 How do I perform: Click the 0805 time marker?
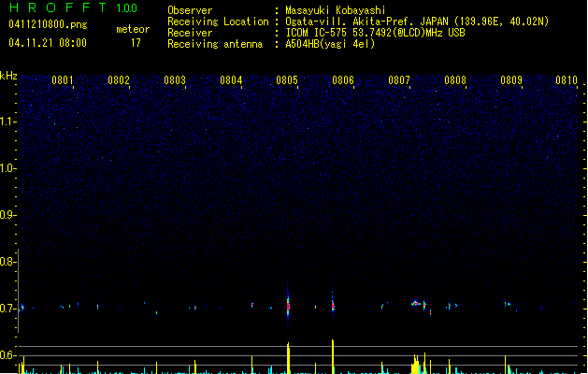pos(287,79)
